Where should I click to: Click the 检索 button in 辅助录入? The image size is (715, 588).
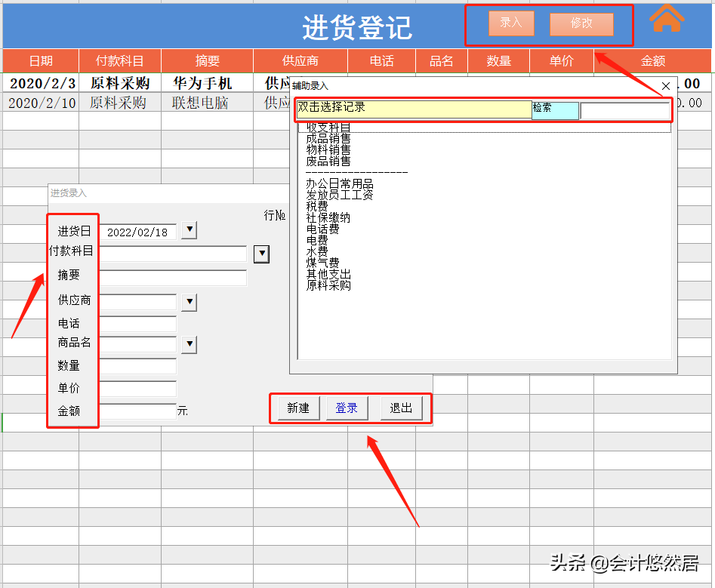556,110
